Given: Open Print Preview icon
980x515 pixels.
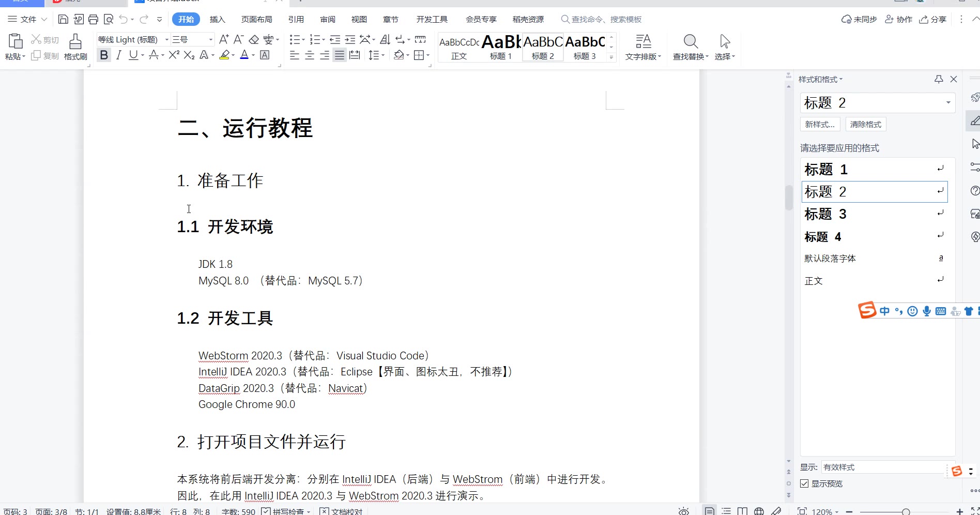Looking at the screenshot, I should [x=109, y=20].
